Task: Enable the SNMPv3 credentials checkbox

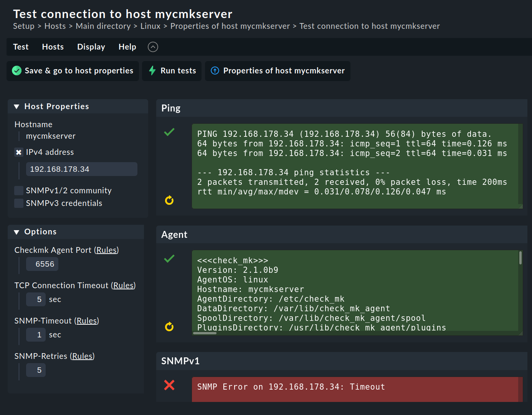Action: point(19,203)
